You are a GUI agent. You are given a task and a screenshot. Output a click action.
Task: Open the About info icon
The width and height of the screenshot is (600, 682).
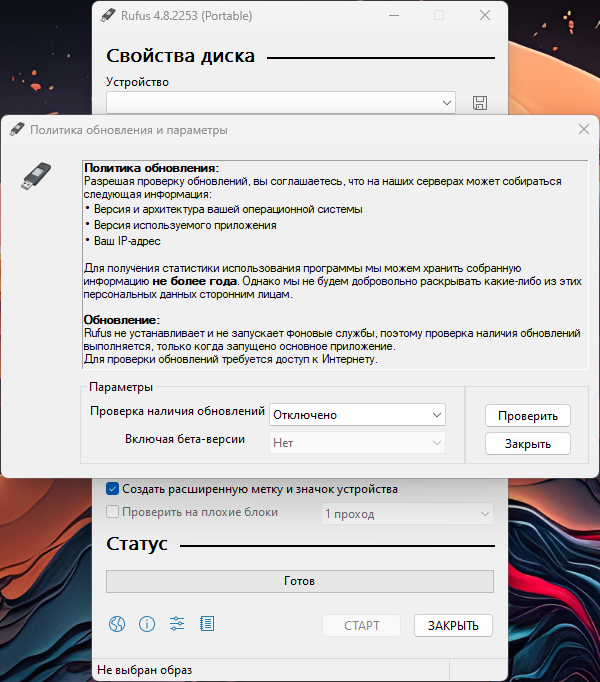coord(147,624)
